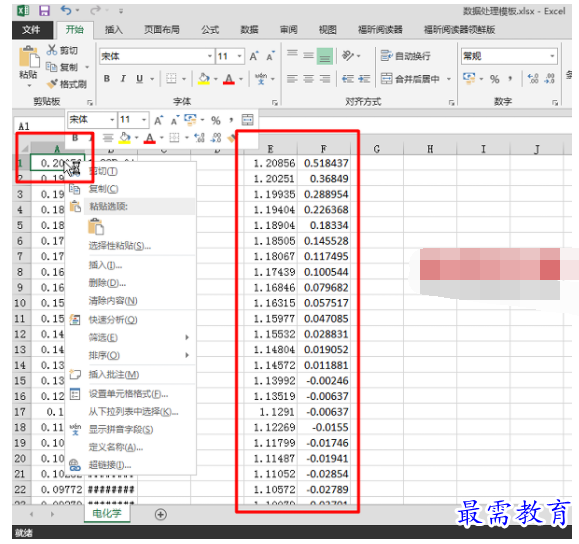Viewport: 579px width, 544px height.
Task: Click the highlighted bottom align icon
Action: point(325,57)
